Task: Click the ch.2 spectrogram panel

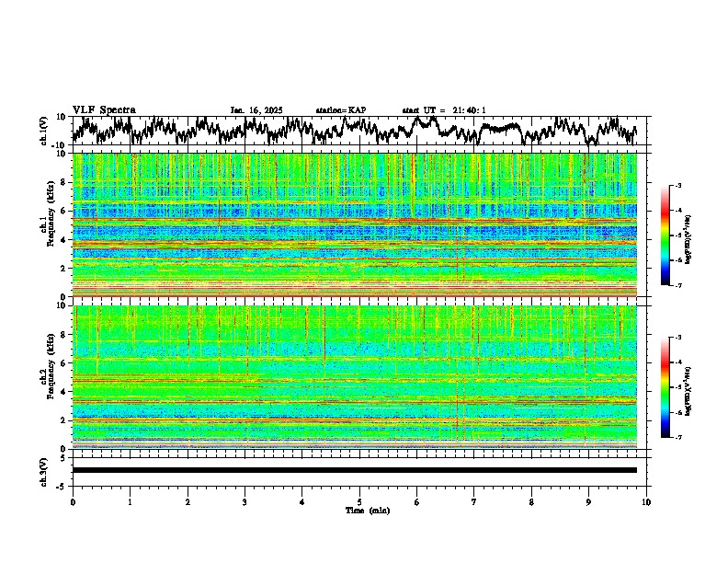Action: (x=354, y=377)
